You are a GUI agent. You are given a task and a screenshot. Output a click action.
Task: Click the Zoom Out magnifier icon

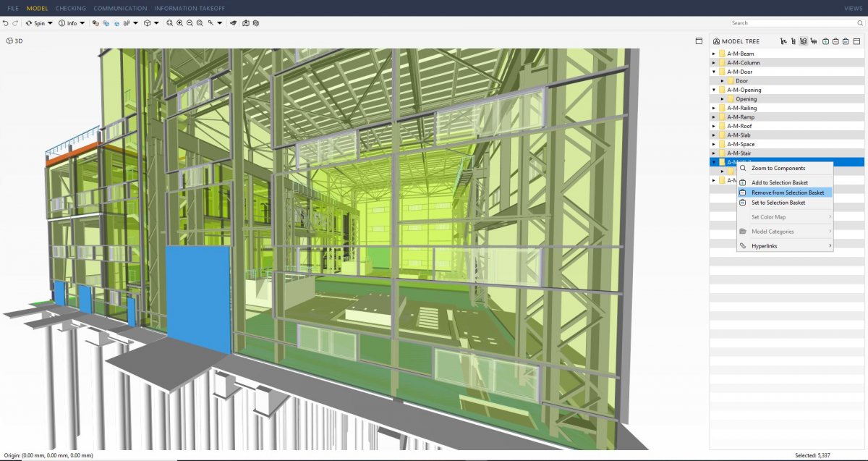click(x=190, y=23)
